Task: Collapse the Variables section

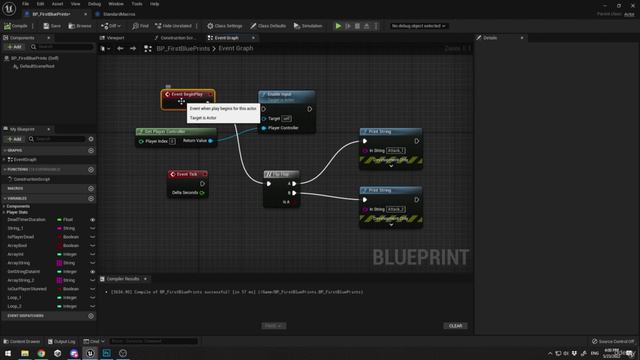Action: 4,198
